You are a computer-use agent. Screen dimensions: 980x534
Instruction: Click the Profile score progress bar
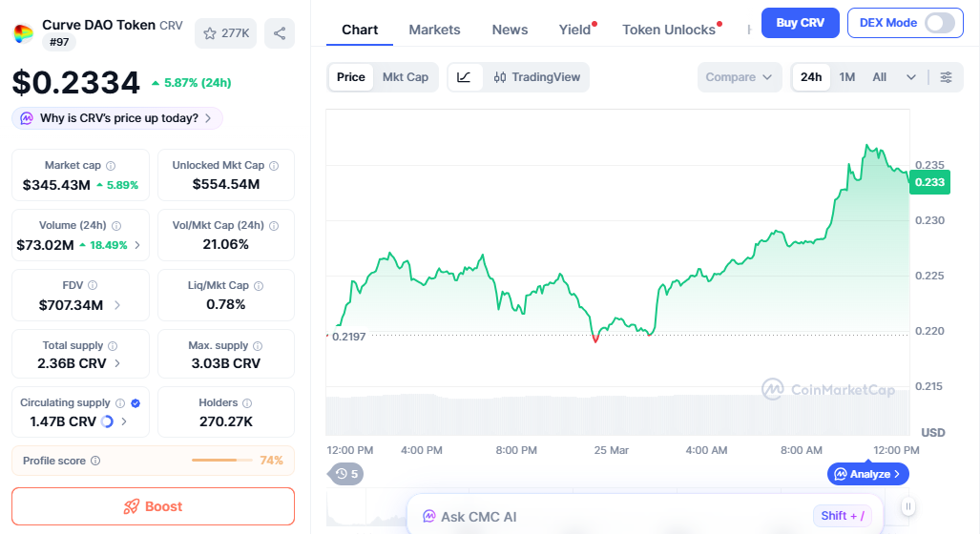tap(220, 461)
